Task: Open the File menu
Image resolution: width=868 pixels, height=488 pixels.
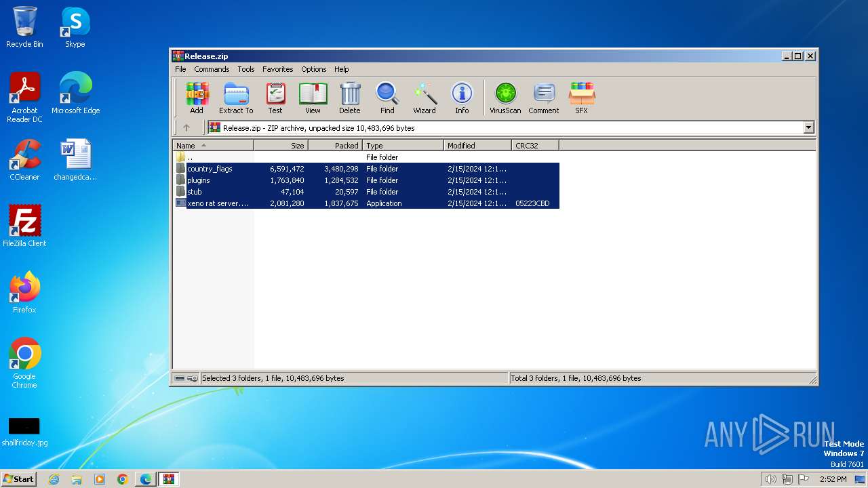Action: point(180,69)
